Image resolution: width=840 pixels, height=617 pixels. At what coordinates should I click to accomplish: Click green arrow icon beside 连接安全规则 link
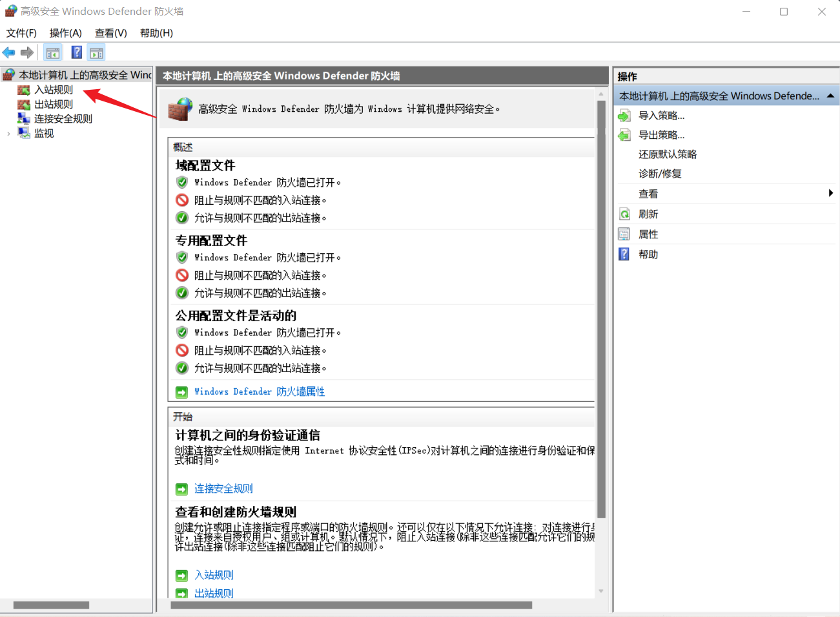pos(182,489)
